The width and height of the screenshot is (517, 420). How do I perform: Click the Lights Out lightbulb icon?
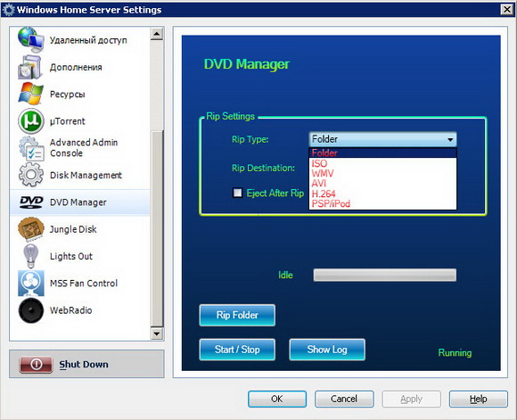30,256
